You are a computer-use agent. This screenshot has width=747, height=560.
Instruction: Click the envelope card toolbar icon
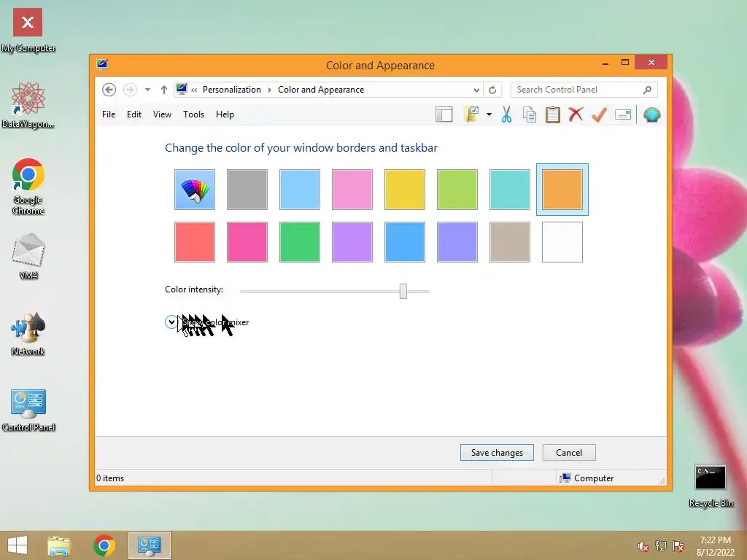tap(623, 114)
